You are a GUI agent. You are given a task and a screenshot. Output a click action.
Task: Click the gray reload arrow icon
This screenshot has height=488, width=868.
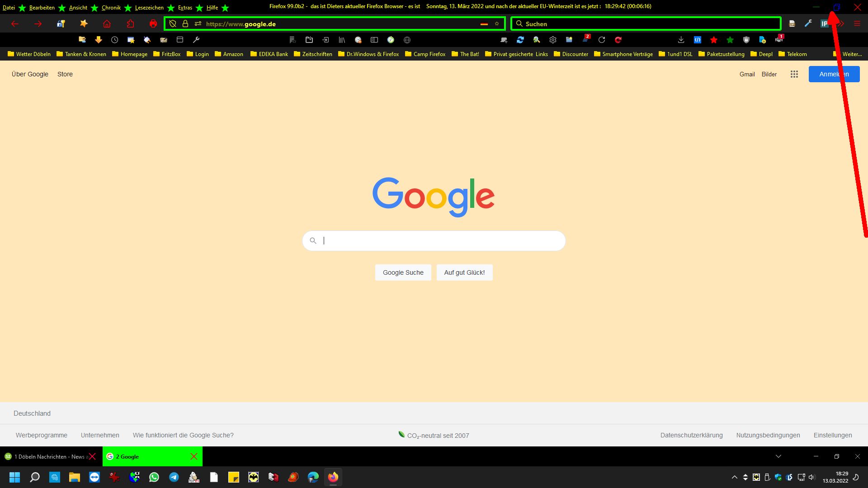[x=602, y=40]
